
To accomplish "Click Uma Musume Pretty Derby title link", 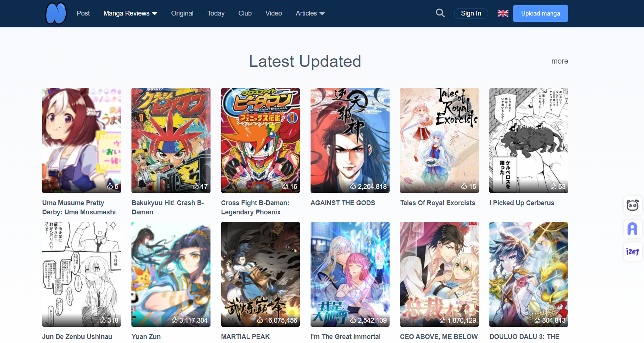I will (x=79, y=207).
